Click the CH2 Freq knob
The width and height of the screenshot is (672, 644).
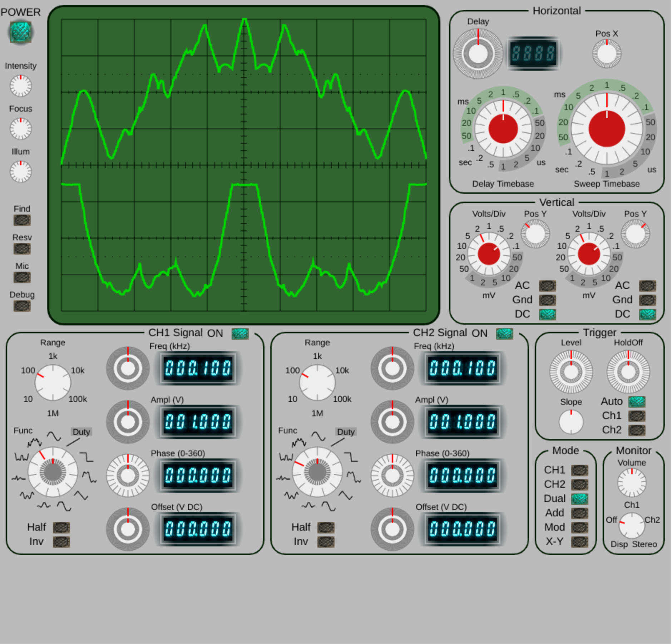pos(392,368)
